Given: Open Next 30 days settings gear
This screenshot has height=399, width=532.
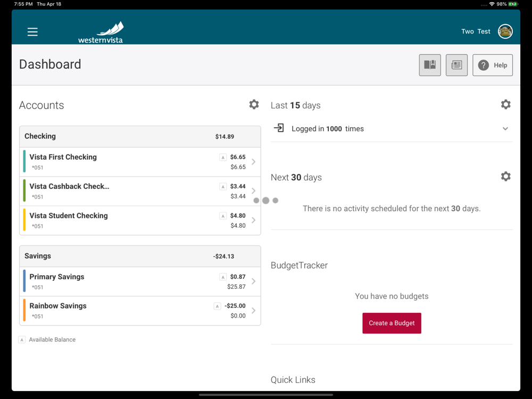Looking at the screenshot, I should pos(505,177).
